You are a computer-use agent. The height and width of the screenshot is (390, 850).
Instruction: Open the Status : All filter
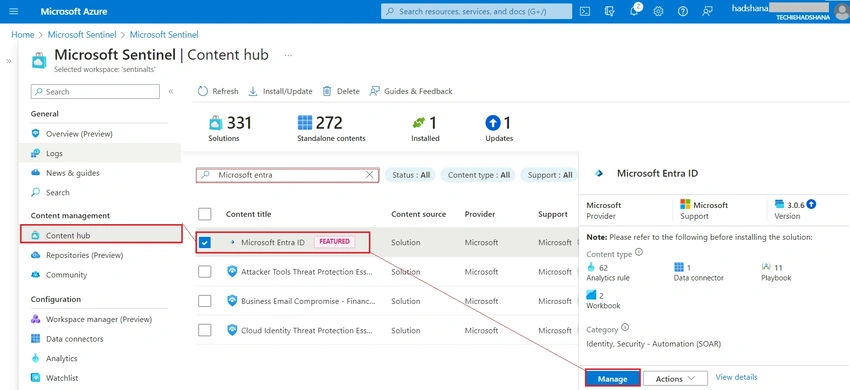point(410,175)
